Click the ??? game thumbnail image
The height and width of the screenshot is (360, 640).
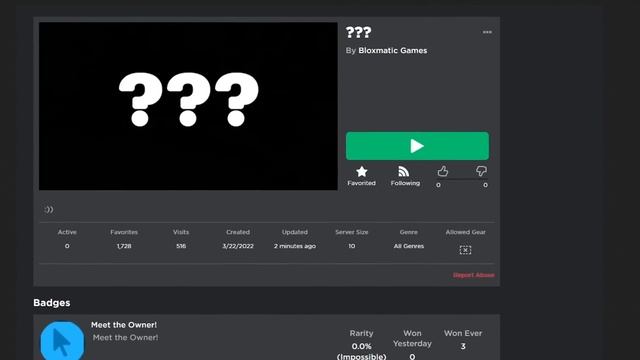tap(188, 106)
